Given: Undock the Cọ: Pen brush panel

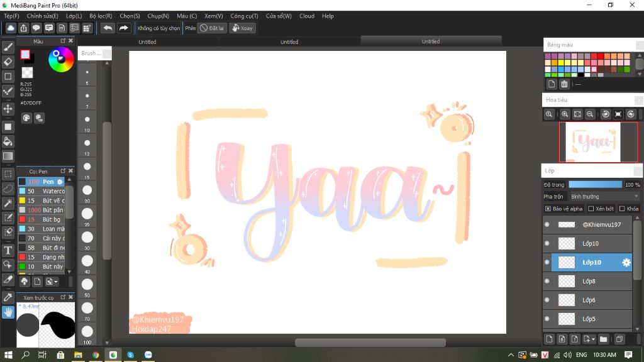Looking at the screenshot, I should 63,171.
